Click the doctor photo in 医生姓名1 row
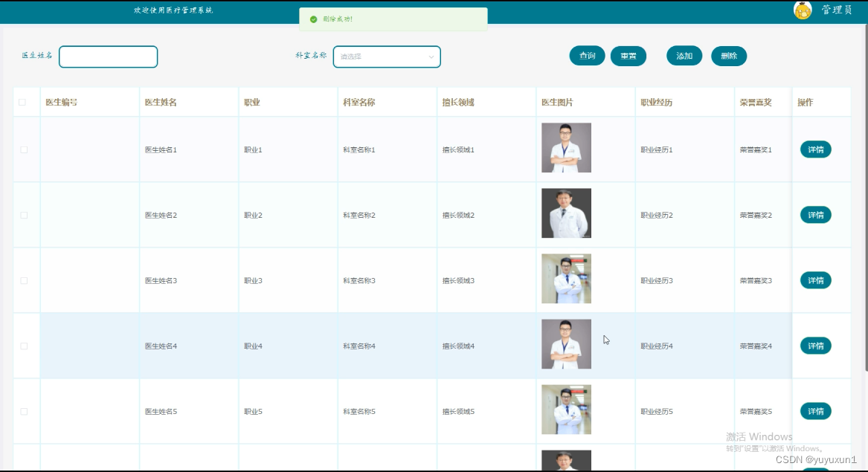The width and height of the screenshot is (868, 472). pos(565,147)
